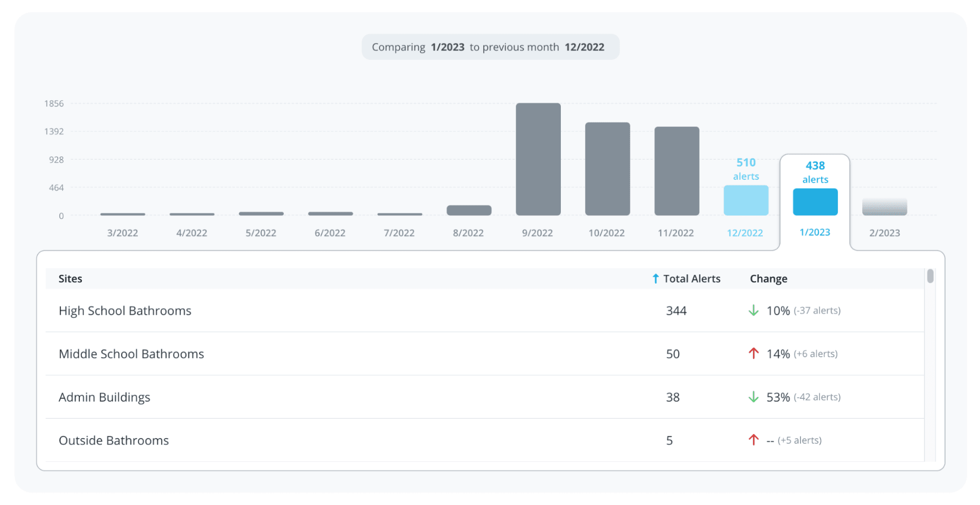
Task: Click the 8/2022 bar in the chart
Action: tap(469, 210)
